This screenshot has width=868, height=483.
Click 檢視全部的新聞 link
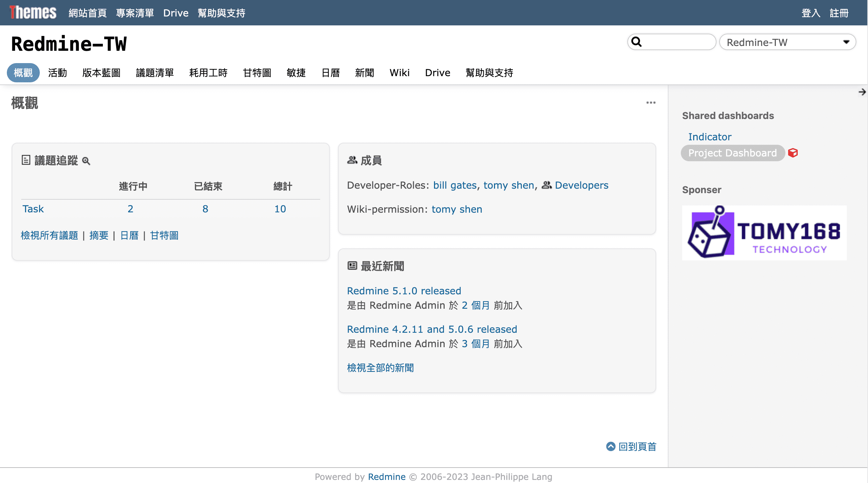pyautogui.click(x=381, y=368)
